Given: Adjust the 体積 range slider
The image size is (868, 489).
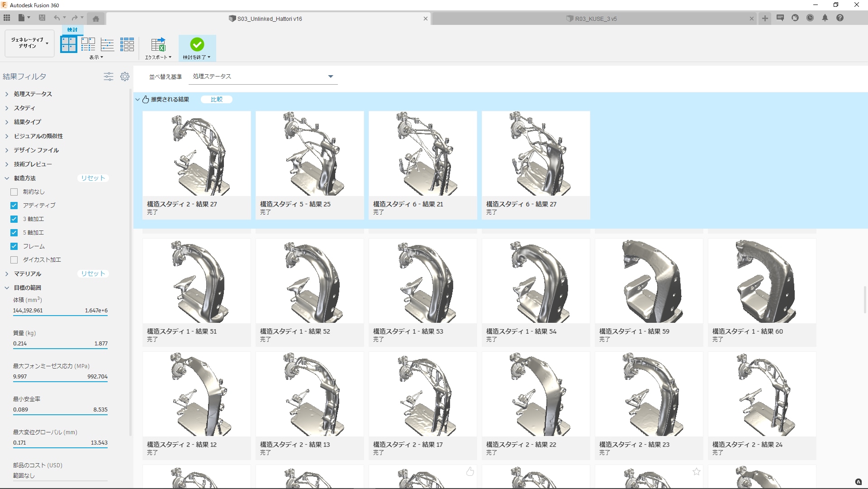Looking at the screenshot, I should pyautogui.click(x=60, y=316).
